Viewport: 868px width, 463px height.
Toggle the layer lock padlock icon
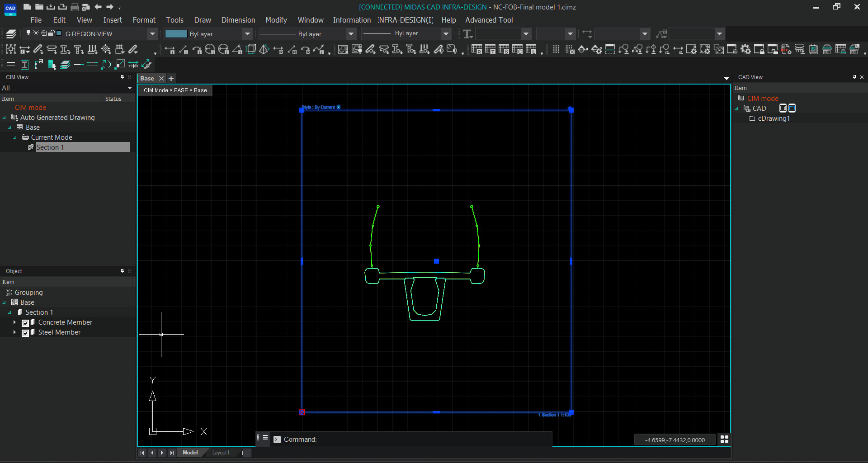[51, 33]
